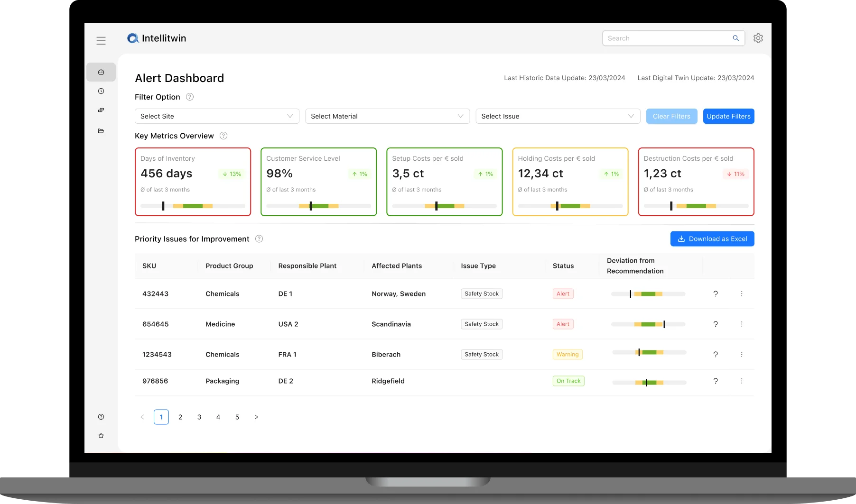Click the 'USA 2' cell
Screen dimensions: 856x504
288,324
